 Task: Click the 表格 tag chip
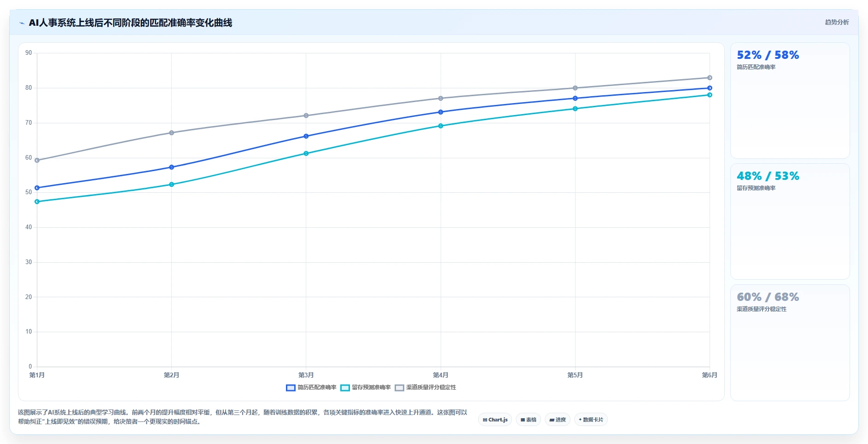(528, 420)
